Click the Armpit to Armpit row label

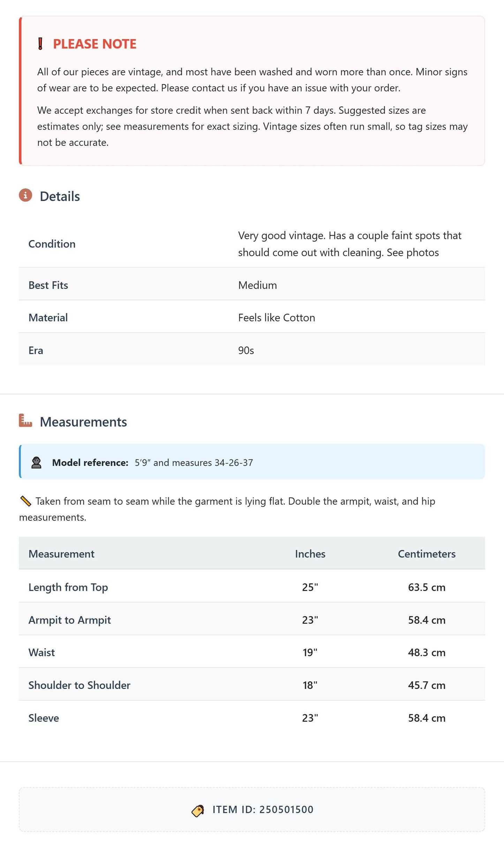tap(70, 620)
